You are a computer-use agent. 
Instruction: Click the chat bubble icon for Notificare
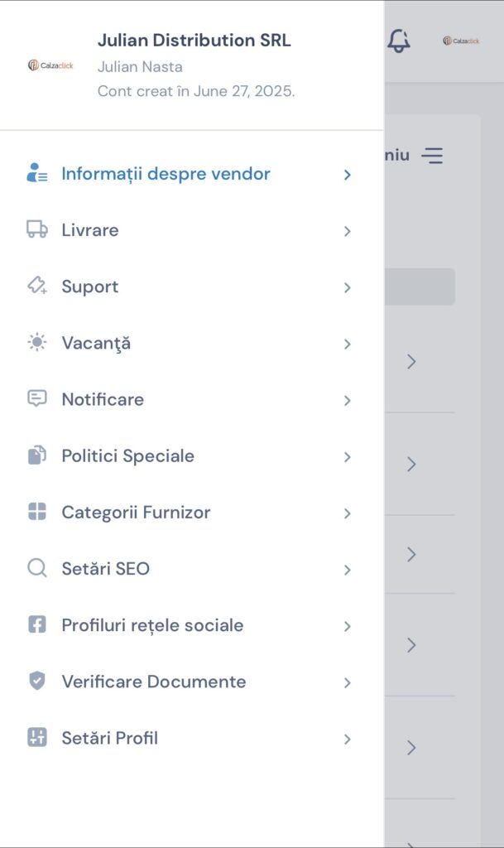(x=37, y=399)
